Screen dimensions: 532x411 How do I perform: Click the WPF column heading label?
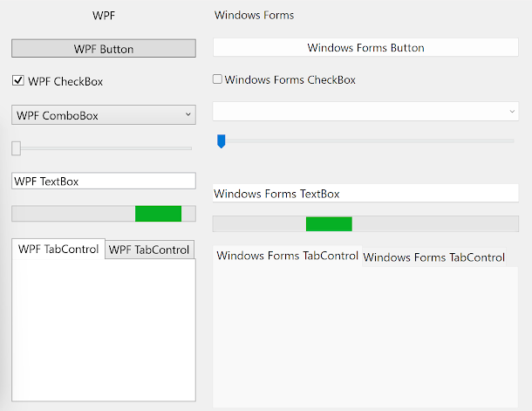(104, 16)
